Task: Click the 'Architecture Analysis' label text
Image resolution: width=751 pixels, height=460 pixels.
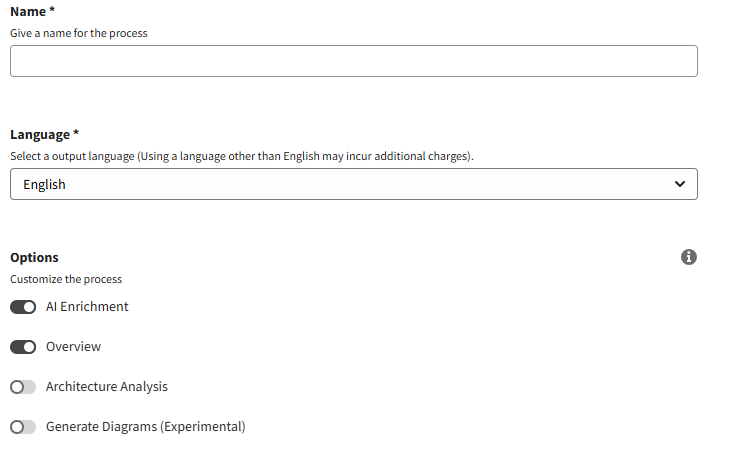Action: point(107,387)
